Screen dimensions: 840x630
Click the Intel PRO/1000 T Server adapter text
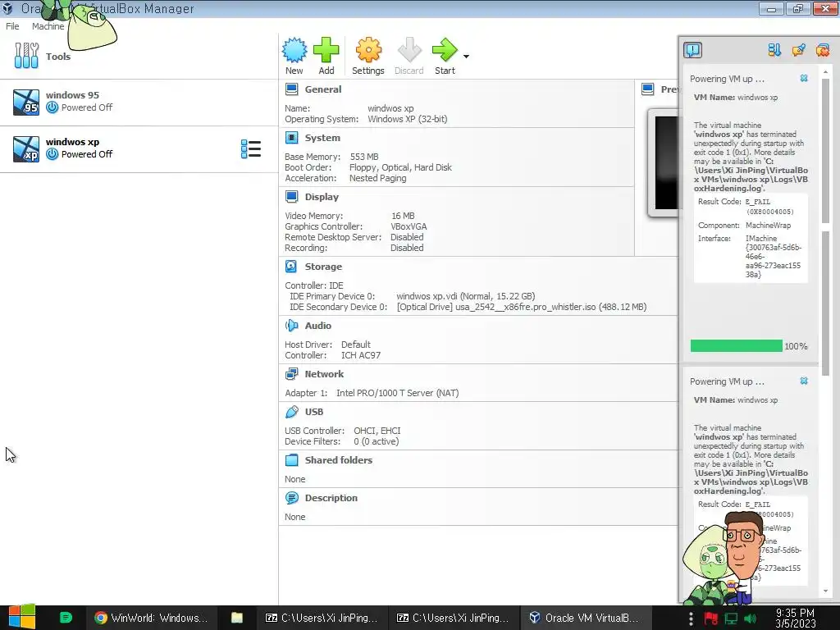398,393
